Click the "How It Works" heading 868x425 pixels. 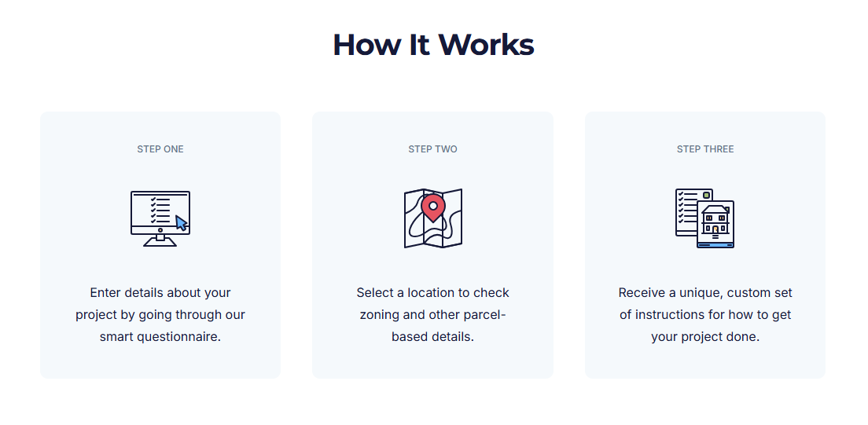[x=433, y=44]
